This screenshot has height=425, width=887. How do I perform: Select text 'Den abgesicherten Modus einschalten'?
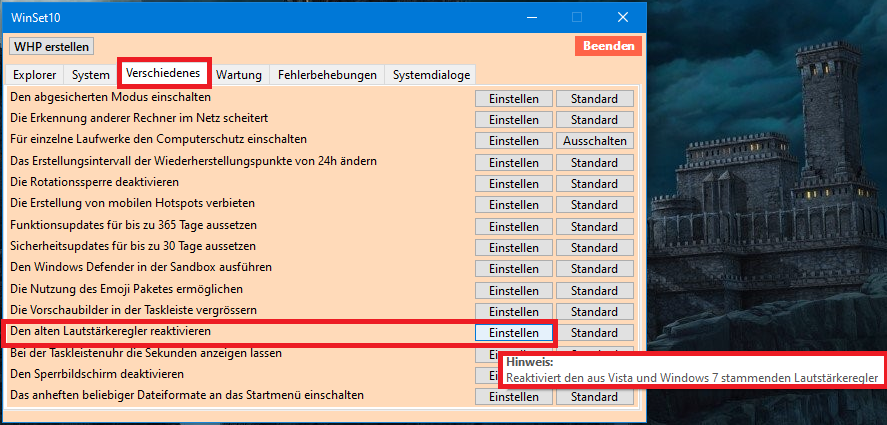tap(110, 97)
